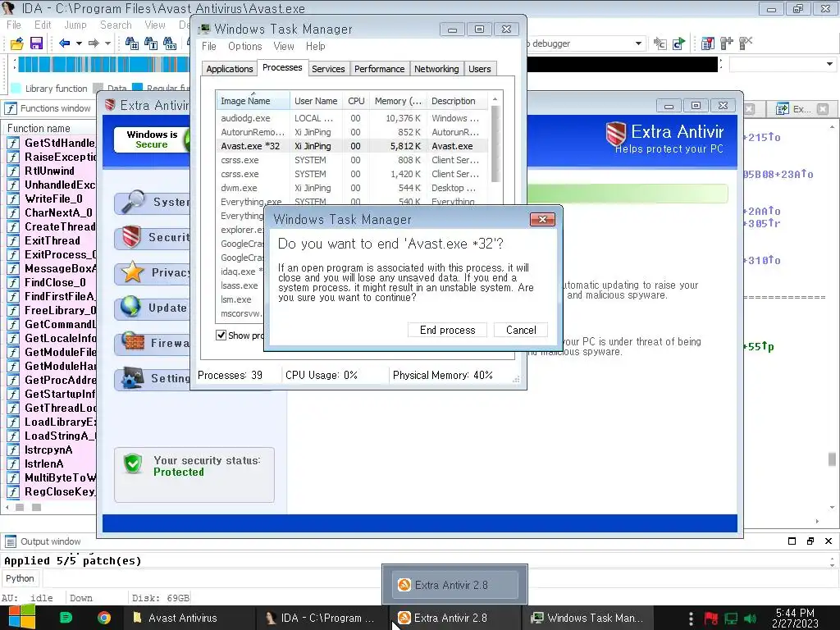The height and width of the screenshot is (630, 840).
Task: Open the Privacy star section in Extra Antivir
Action: [x=152, y=272]
